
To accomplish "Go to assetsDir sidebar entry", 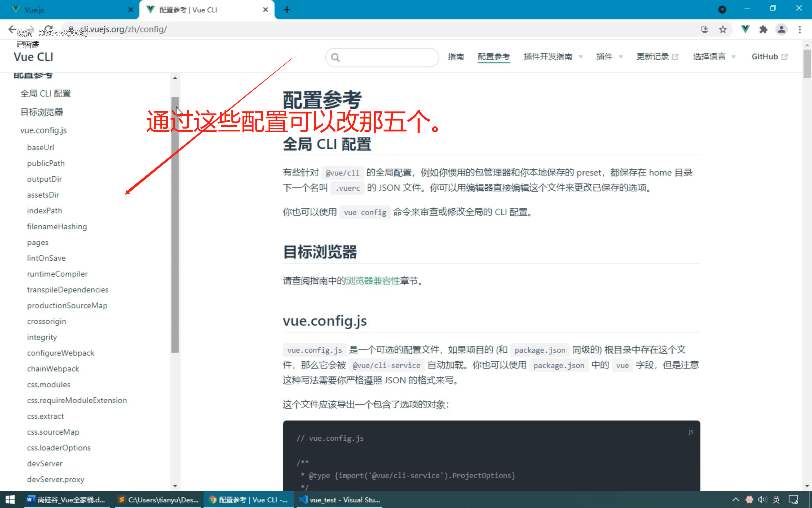I will click(x=43, y=195).
